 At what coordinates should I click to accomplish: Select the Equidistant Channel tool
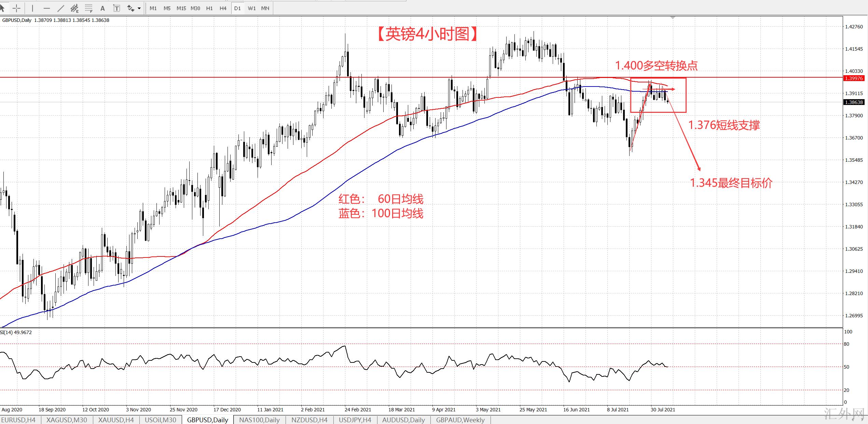(x=74, y=8)
